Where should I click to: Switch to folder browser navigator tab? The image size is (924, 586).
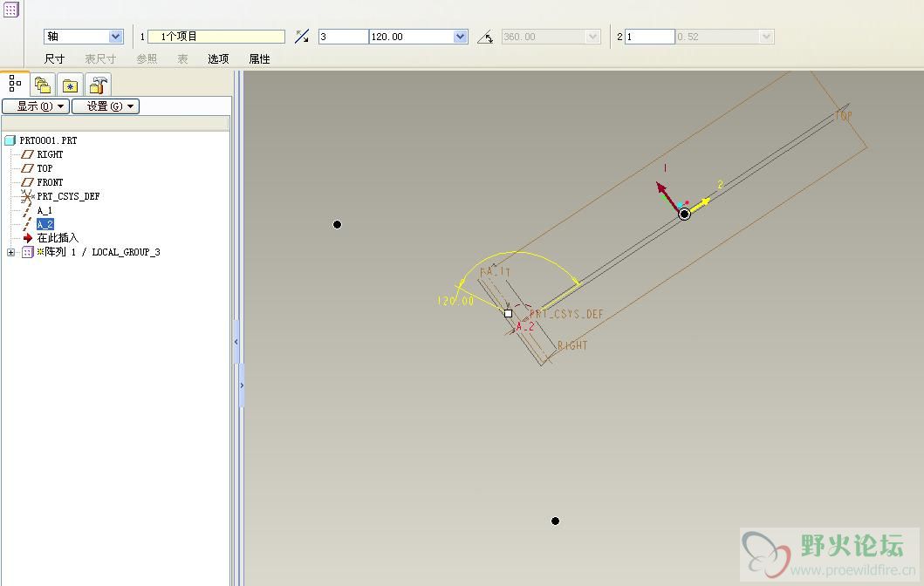(43, 85)
